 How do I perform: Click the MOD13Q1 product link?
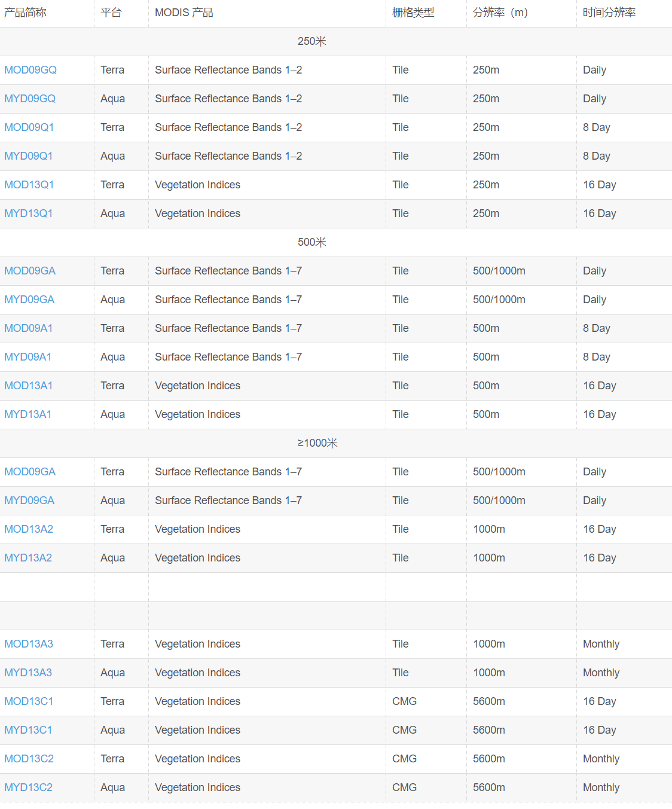[x=29, y=185]
